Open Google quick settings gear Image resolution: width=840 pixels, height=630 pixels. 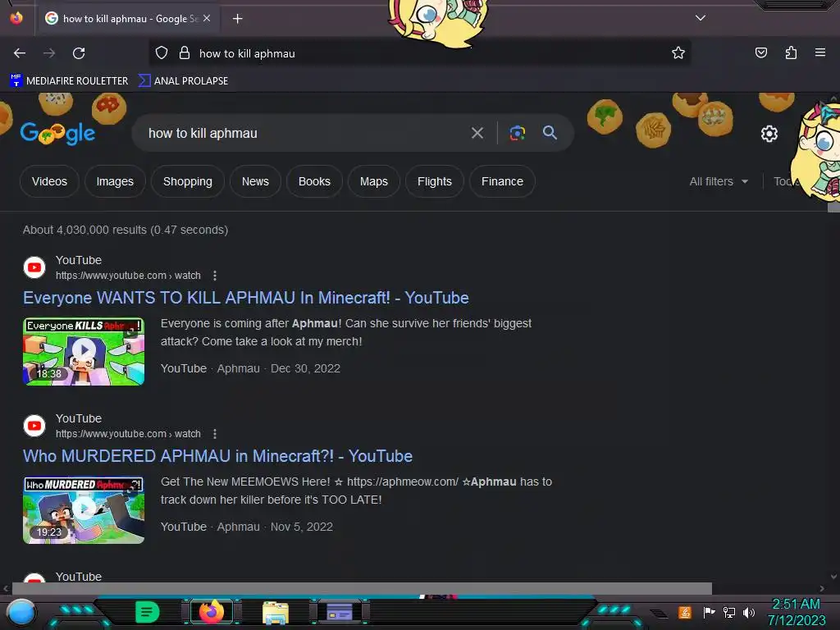point(769,134)
